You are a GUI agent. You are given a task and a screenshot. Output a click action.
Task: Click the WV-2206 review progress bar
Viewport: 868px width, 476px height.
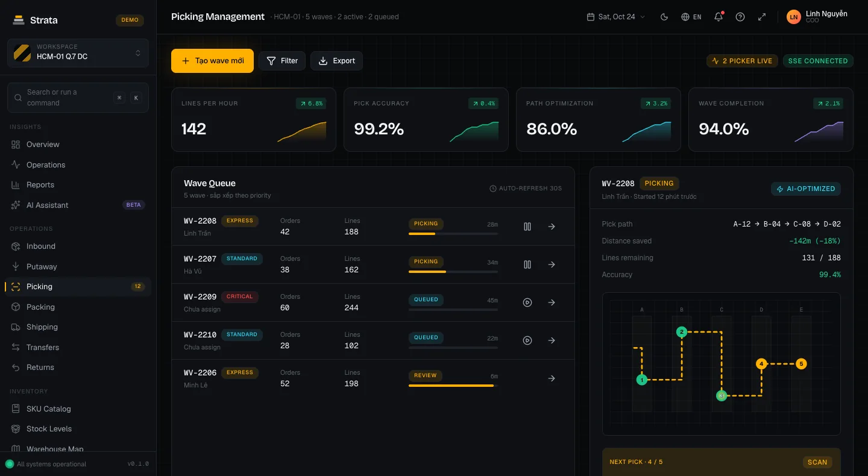[453, 386]
